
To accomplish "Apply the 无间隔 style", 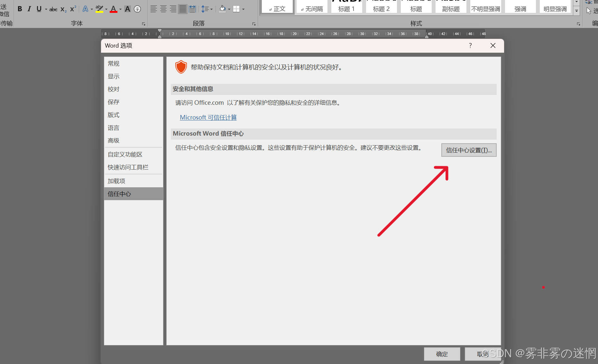I will pos(312,7).
